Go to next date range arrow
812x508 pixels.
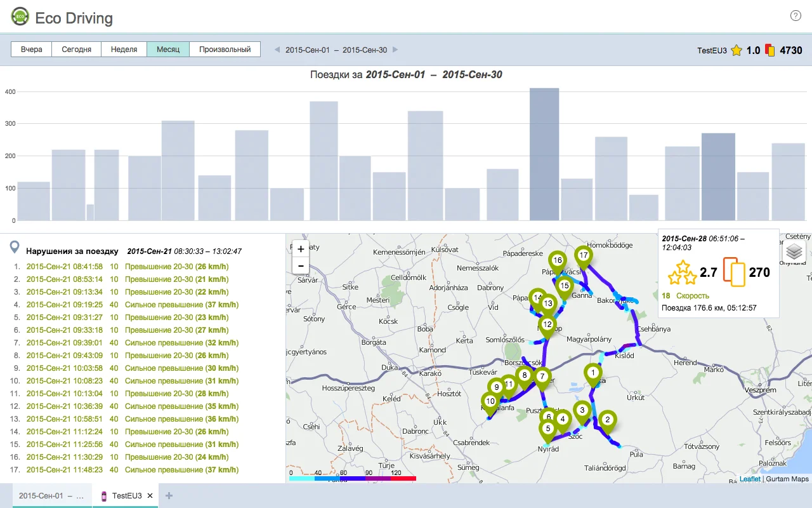click(x=395, y=50)
